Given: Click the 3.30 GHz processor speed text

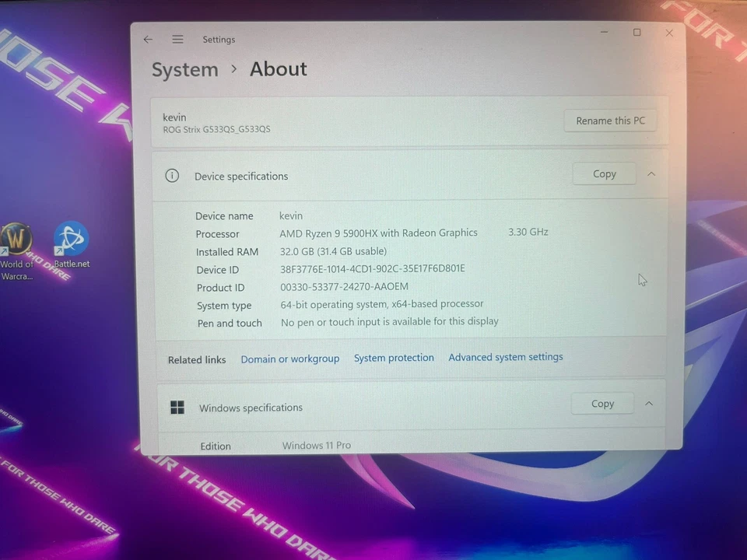Looking at the screenshot, I should (x=528, y=232).
